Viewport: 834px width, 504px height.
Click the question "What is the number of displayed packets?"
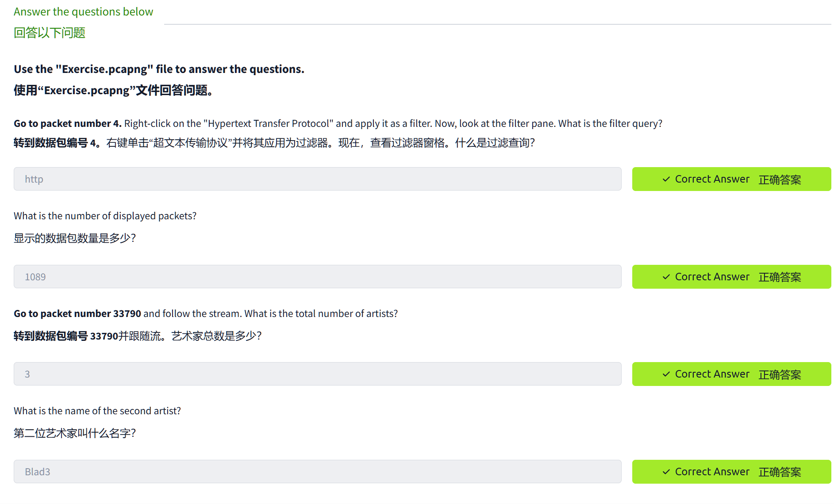(x=105, y=216)
